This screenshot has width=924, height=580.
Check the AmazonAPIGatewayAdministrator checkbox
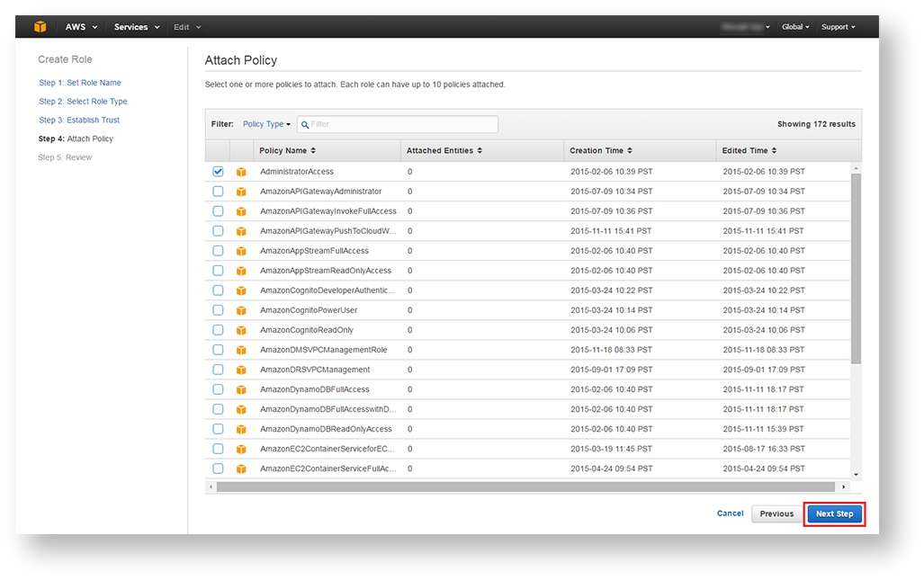[218, 192]
